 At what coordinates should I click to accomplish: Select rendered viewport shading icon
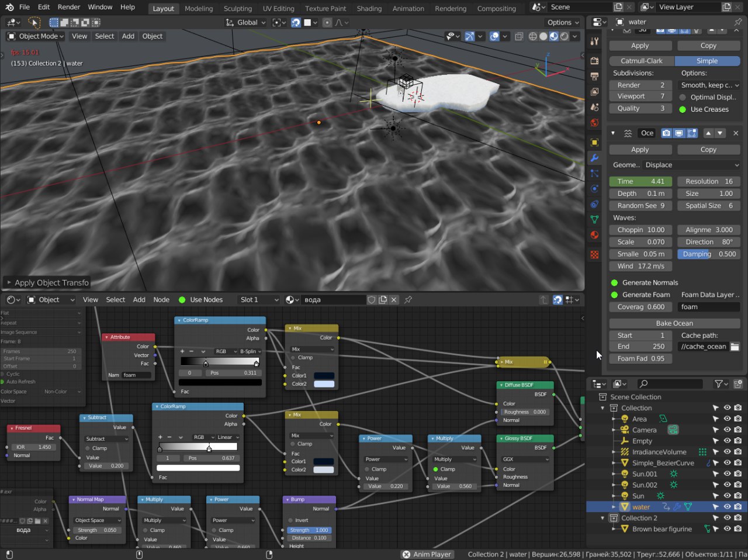pos(565,36)
